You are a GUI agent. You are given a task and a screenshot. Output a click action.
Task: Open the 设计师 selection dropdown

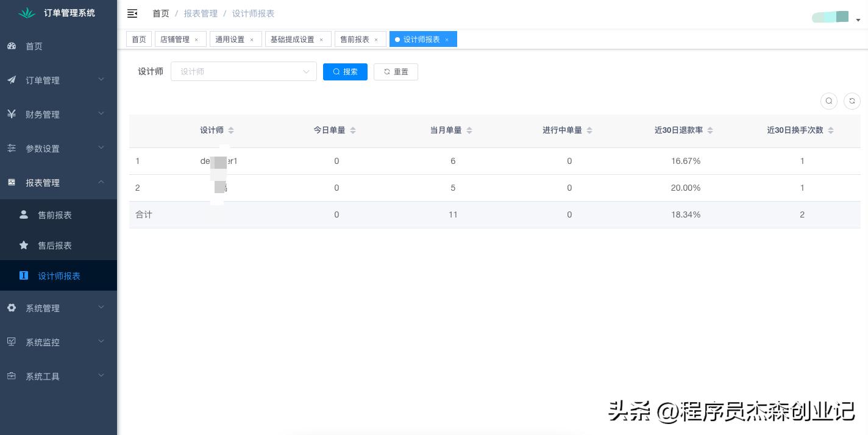(x=244, y=72)
